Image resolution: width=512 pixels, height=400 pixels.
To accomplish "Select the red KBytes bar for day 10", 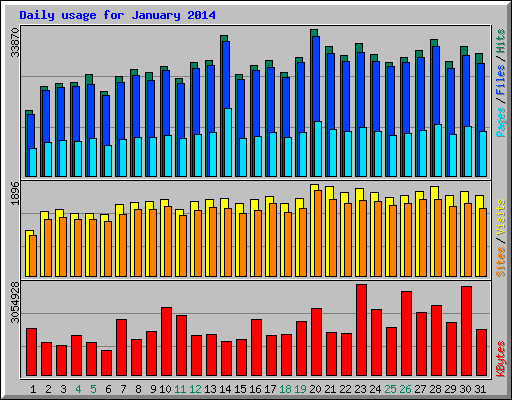I will [x=166, y=342].
